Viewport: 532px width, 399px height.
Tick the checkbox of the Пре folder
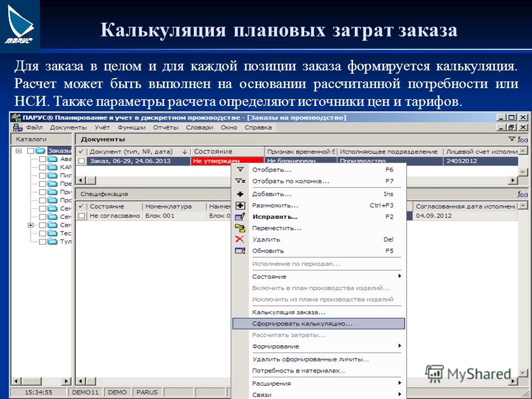pyautogui.click(x=43, y=184)
